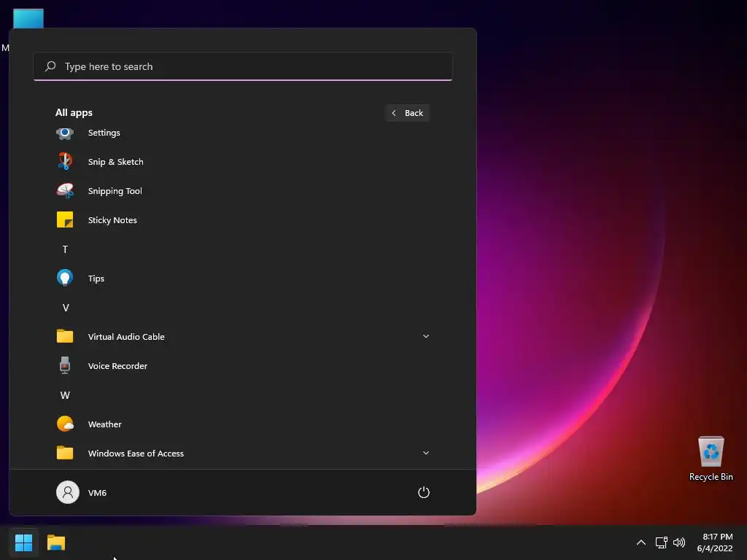
Task: Click the Virtual Audio Cable folder icon
Action: [x=65, y=336]
